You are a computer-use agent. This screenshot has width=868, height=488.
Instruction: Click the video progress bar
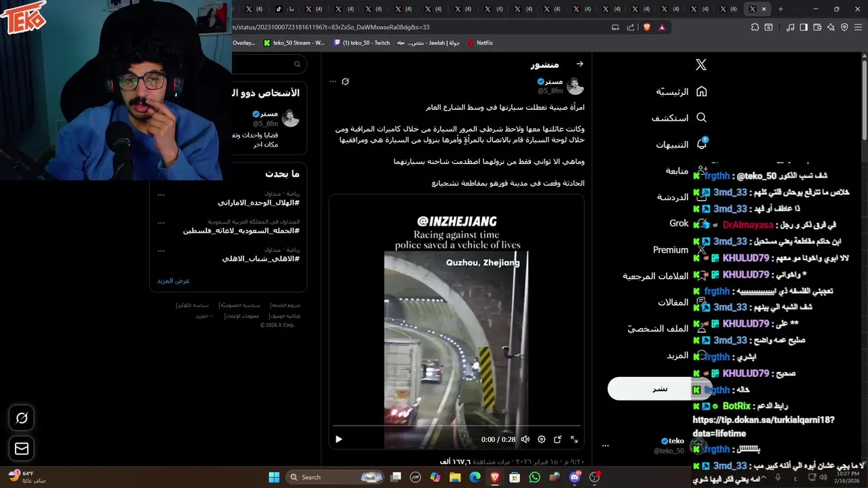pos(456,426)
